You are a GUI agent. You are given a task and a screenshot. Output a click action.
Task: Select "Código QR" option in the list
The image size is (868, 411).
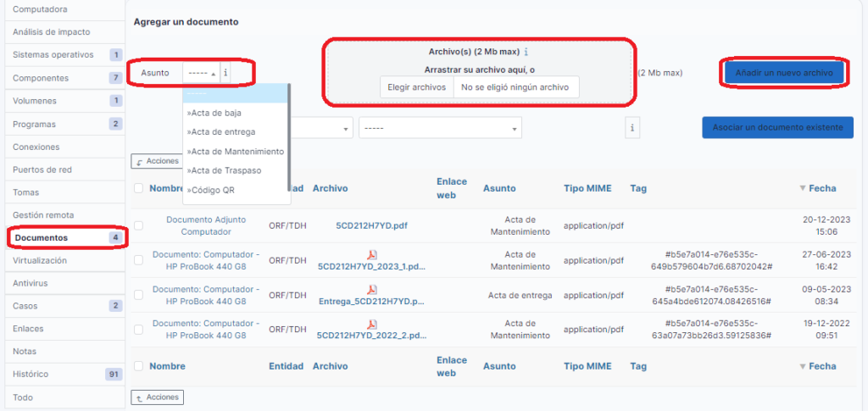pos(211,190)
